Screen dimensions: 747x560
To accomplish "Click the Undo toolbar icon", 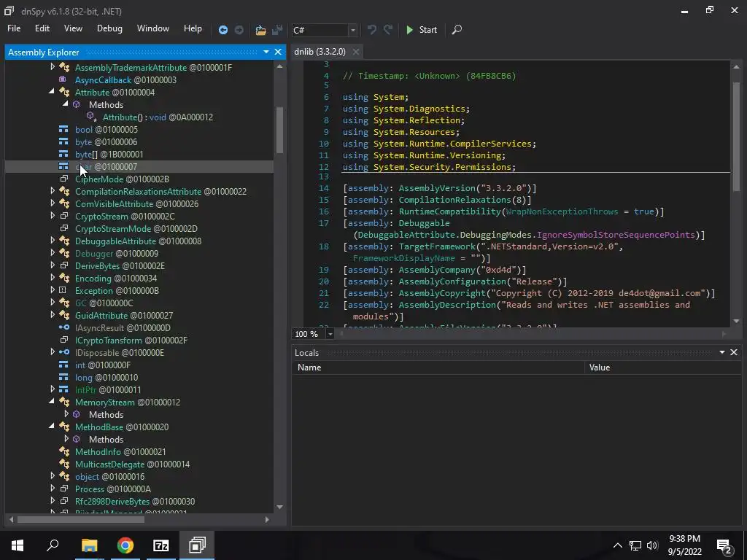I will pyautogui.click(x=372, y=29).
